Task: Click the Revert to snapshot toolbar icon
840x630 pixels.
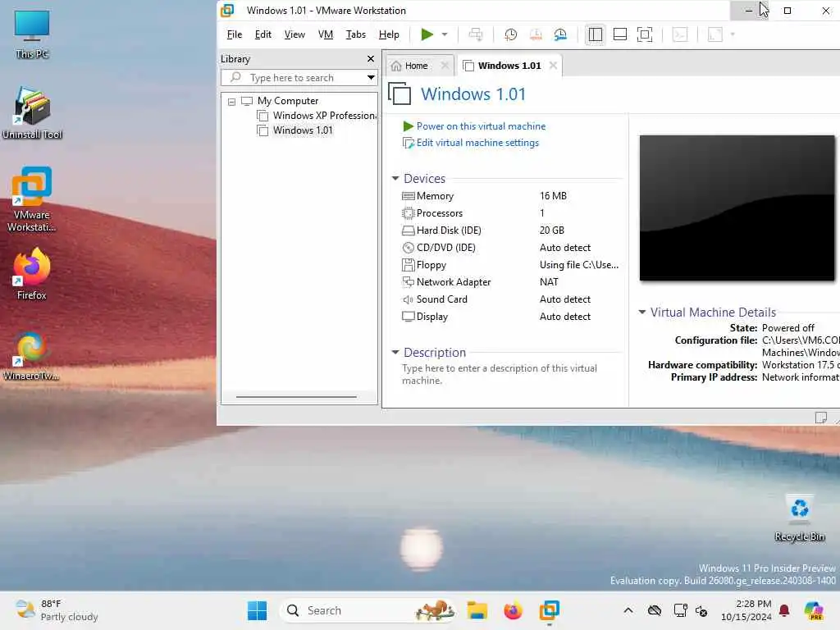Action: pos(536,34)
